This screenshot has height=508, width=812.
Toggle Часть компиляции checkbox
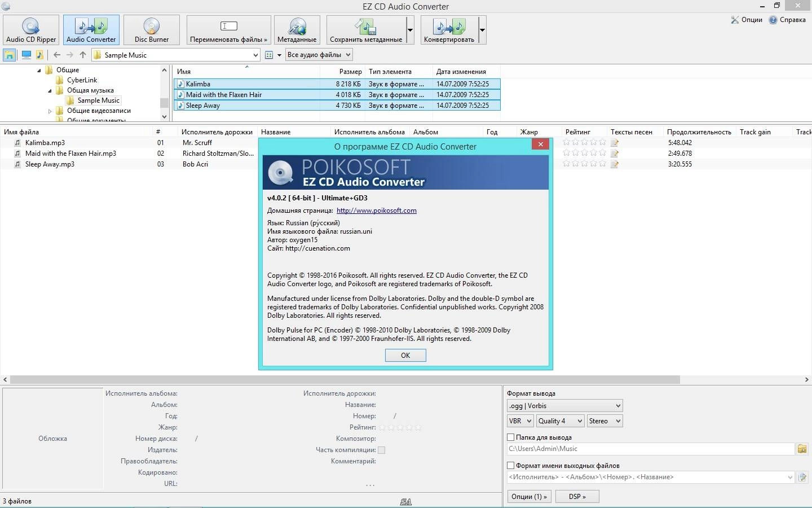(382, 450)
